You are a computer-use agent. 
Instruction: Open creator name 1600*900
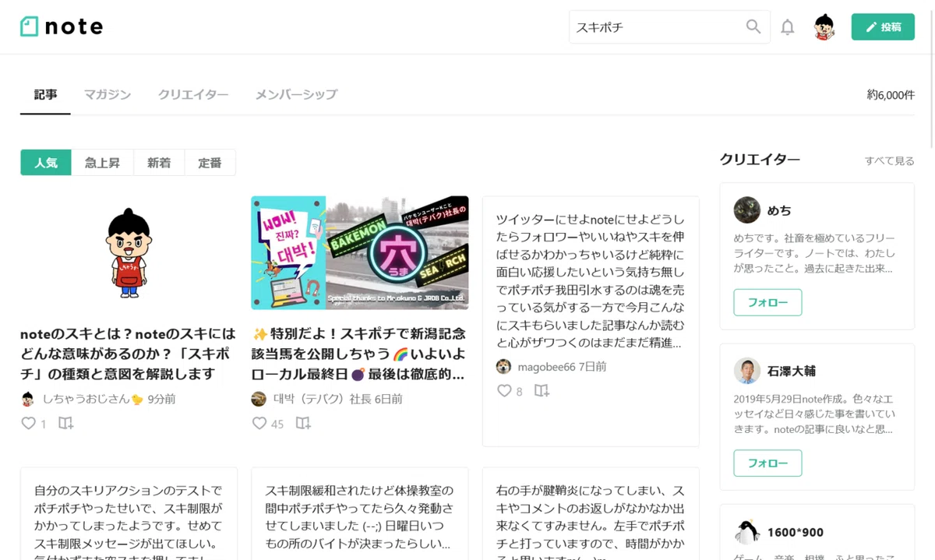pos(795,532)
